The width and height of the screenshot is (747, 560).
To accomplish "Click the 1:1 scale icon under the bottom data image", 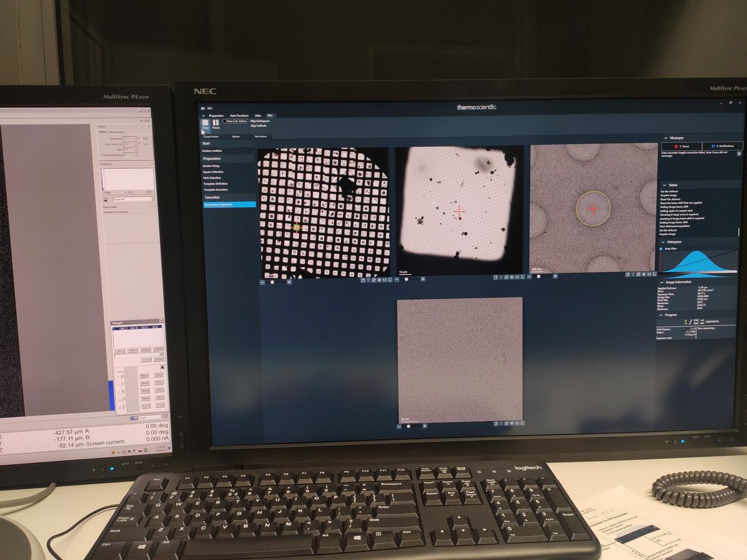I will coord(517,423).
